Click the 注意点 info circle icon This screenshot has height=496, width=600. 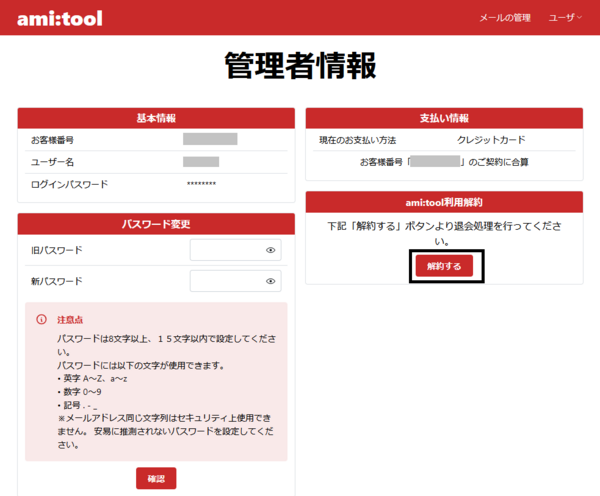[41, 320]
